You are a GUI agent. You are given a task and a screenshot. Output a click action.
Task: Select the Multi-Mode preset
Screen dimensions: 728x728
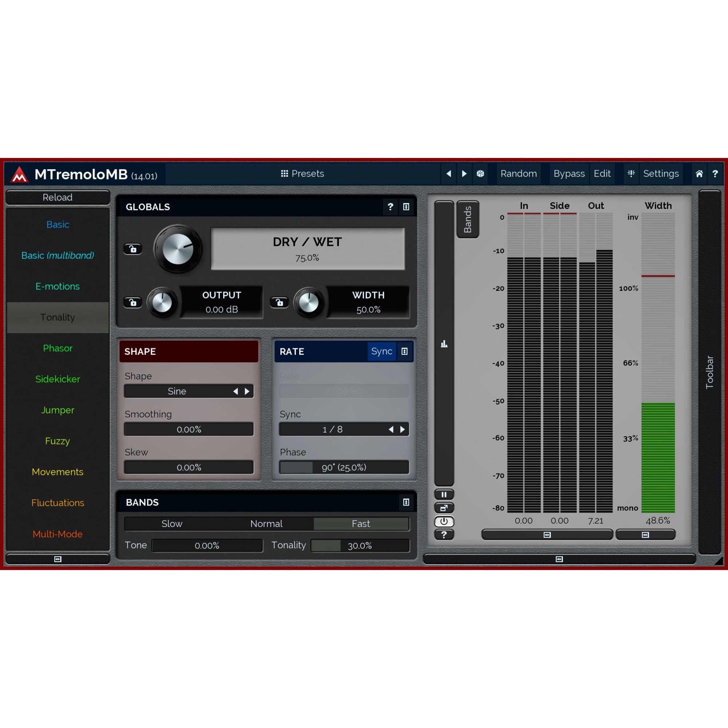(x=58, y=534)
